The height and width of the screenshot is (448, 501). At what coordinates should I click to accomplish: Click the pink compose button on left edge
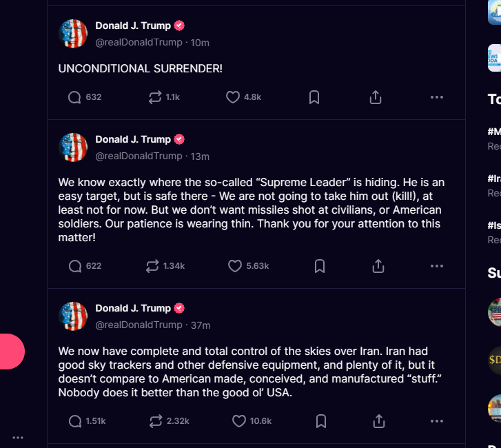point(12,352)
